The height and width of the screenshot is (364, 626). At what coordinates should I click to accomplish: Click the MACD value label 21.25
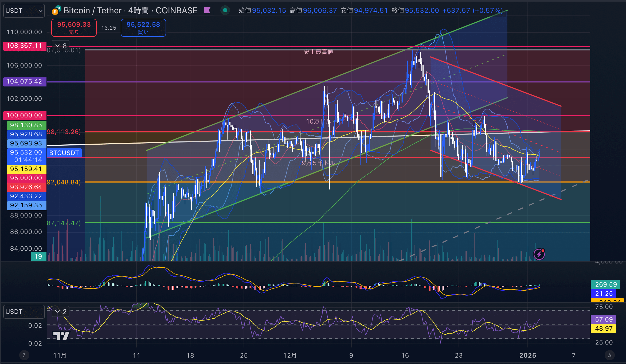604,294
